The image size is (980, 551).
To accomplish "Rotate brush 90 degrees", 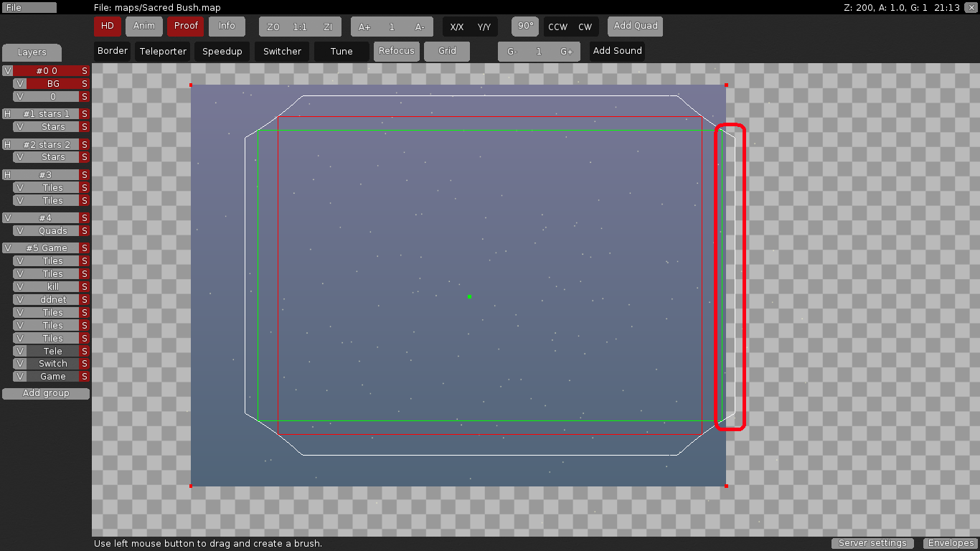I will coord(524,26).
